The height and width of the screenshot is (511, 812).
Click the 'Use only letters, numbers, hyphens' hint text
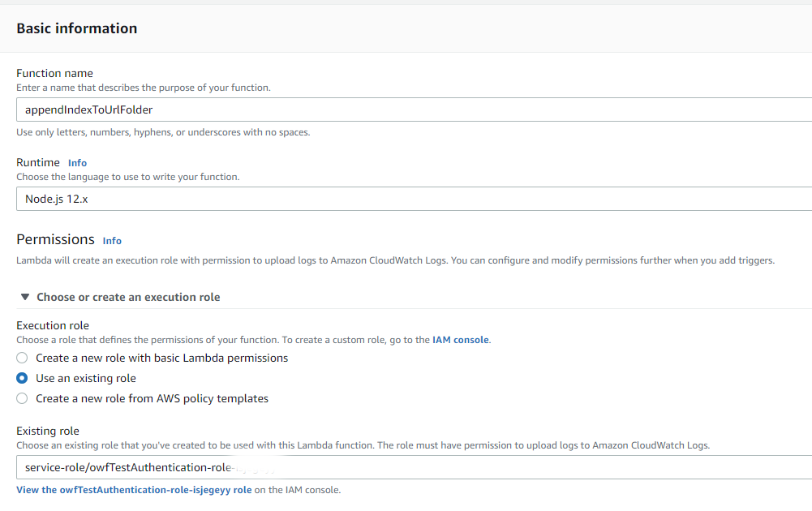(163, 132)
